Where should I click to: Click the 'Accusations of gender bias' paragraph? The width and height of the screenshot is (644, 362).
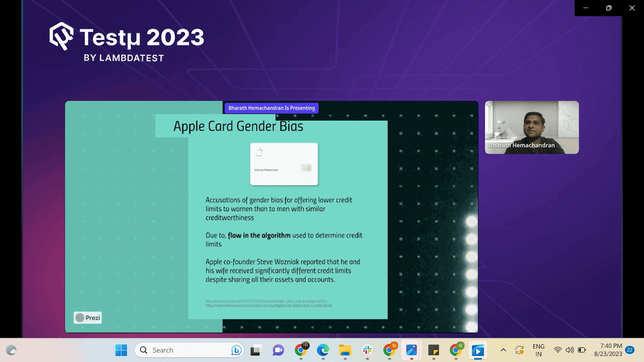click(279, 209)
